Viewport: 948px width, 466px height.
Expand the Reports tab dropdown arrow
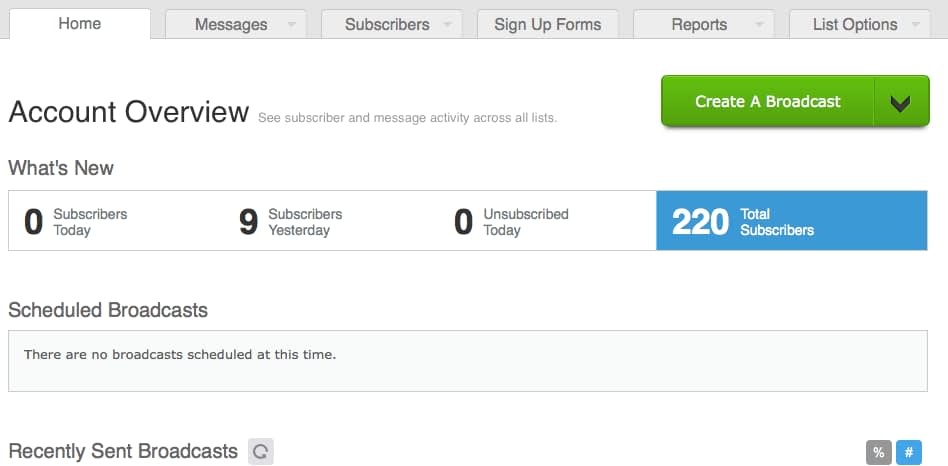760,25
